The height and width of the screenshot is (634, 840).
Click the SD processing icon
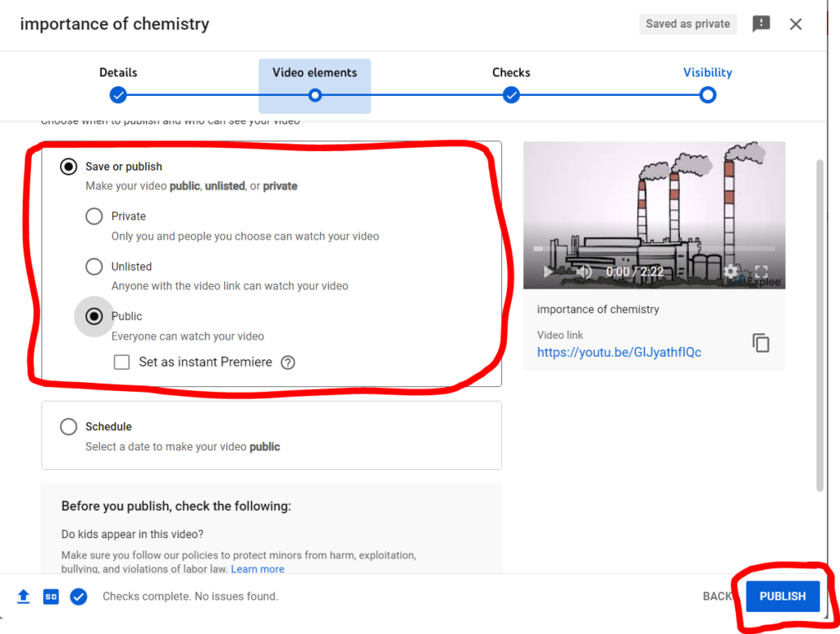point(50,596)
